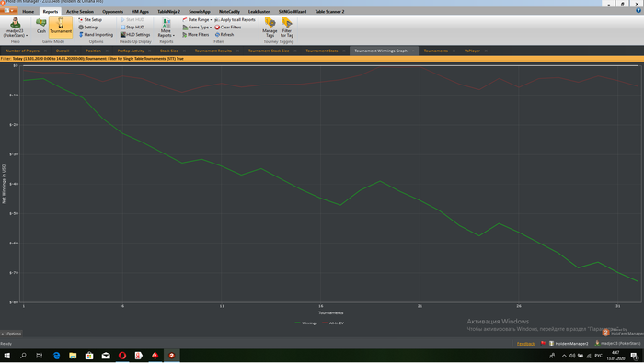Open Hero player selector madjer23

[x=16, y=28]
